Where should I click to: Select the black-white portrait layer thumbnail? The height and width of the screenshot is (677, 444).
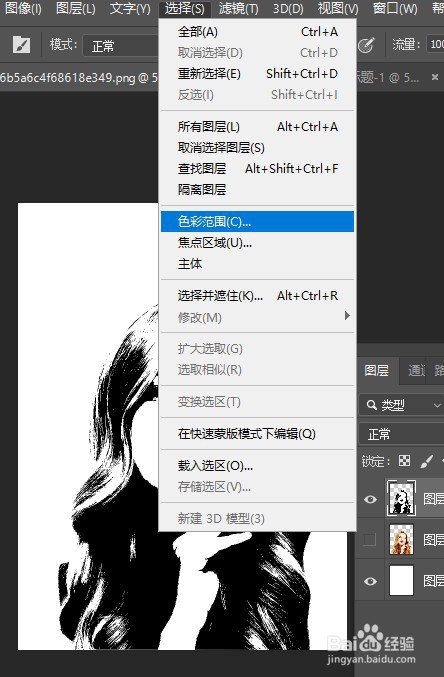click(x=401, y=499)
